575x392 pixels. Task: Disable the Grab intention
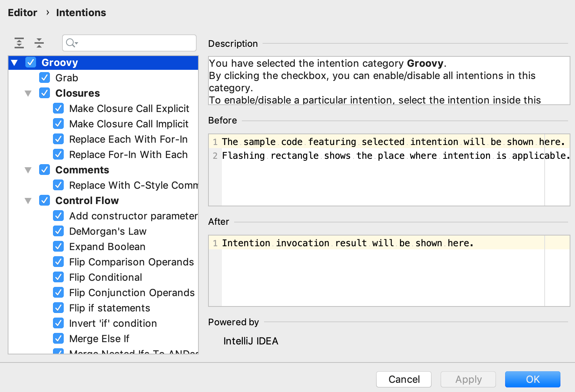[x=45, y=77]
